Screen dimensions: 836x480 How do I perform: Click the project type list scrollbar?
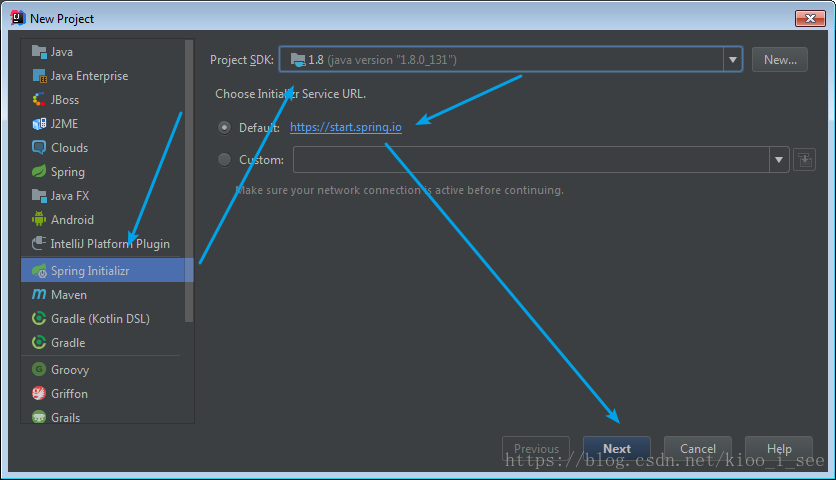click(x=189, y=181)
